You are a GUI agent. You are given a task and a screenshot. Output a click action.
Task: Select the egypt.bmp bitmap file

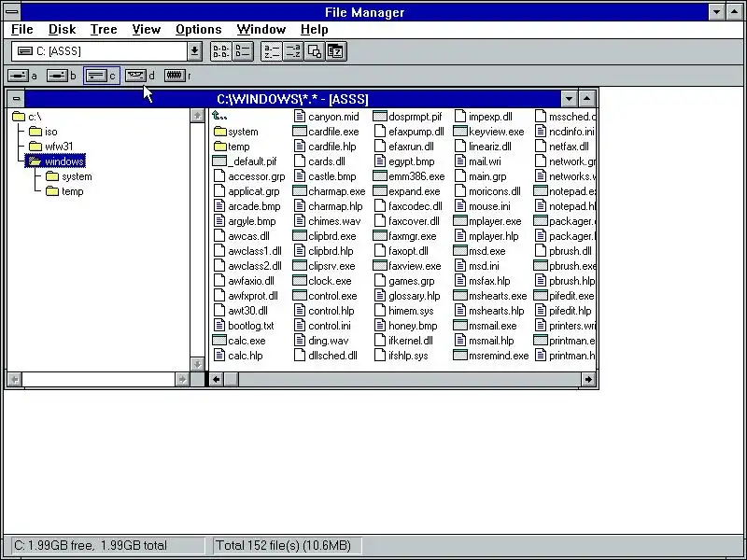(404, 161)
